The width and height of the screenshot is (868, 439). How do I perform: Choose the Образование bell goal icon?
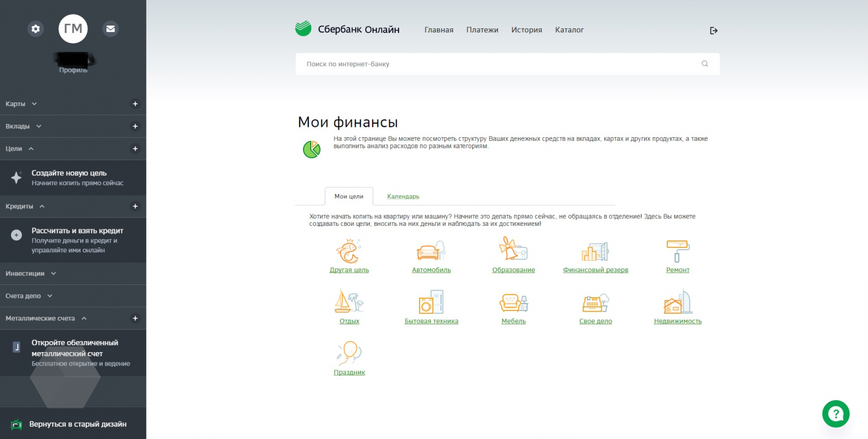click(x=513, y=250)
